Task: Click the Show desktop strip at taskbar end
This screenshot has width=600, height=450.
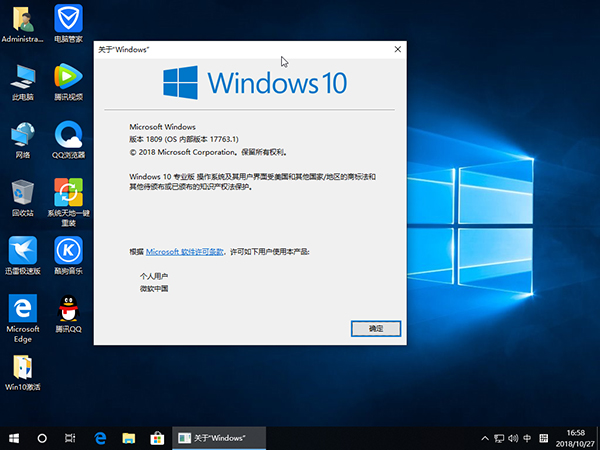Action: click(x=598, y=439)
